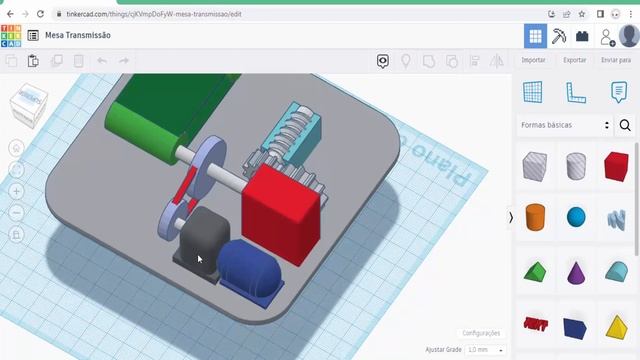Pick the striped cylinder hole shape

[576, 166]
